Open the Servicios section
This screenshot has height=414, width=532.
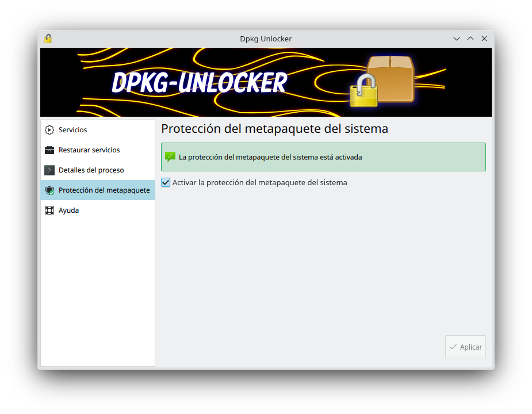tap(73, 130)
